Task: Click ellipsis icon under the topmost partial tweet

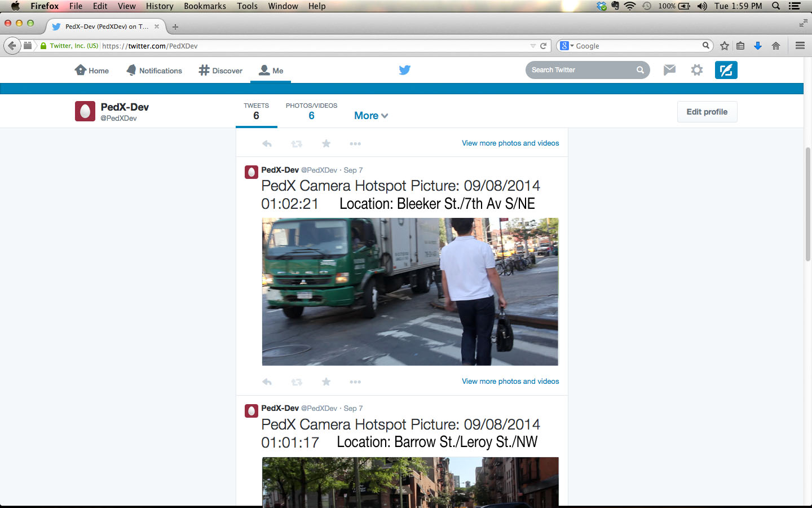Action: point(355,144)
